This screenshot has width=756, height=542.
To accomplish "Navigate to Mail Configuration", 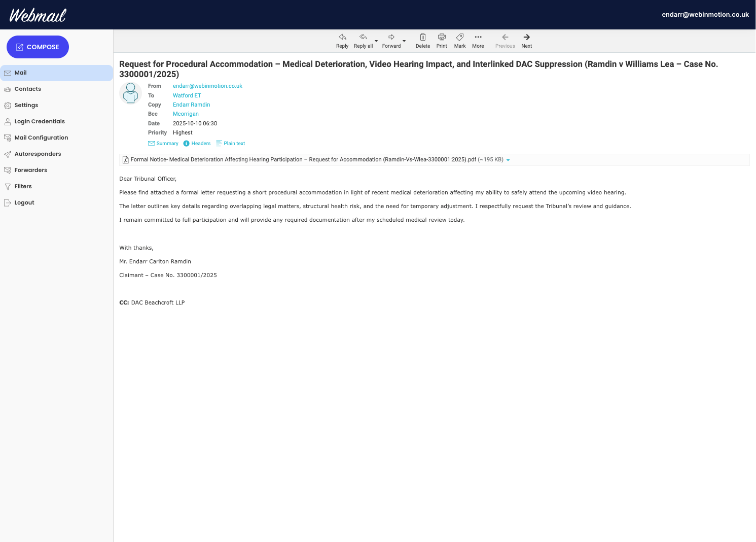I will pos(42,138).
